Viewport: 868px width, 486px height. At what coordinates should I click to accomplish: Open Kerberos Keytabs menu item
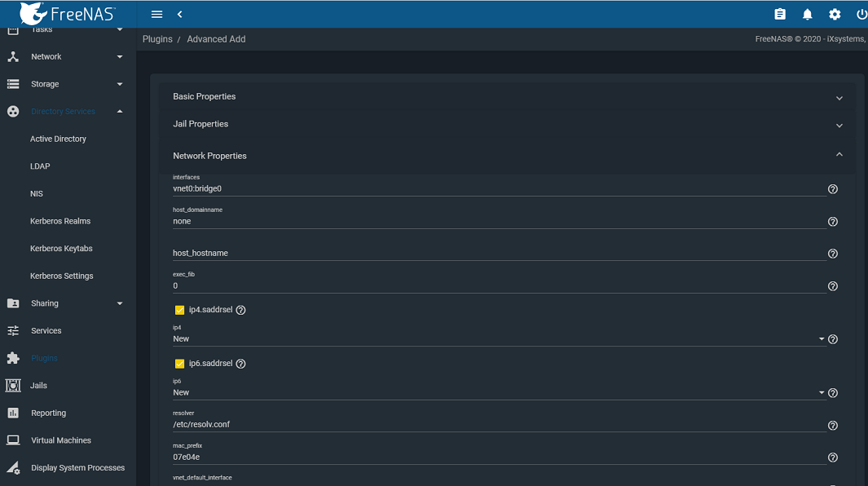pos(61,248)
